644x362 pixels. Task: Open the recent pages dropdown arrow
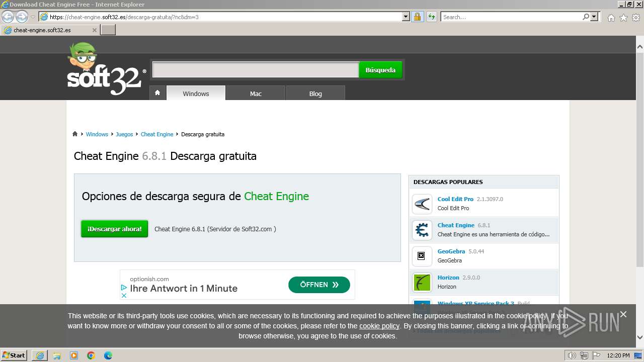click(x=33, y=17)
